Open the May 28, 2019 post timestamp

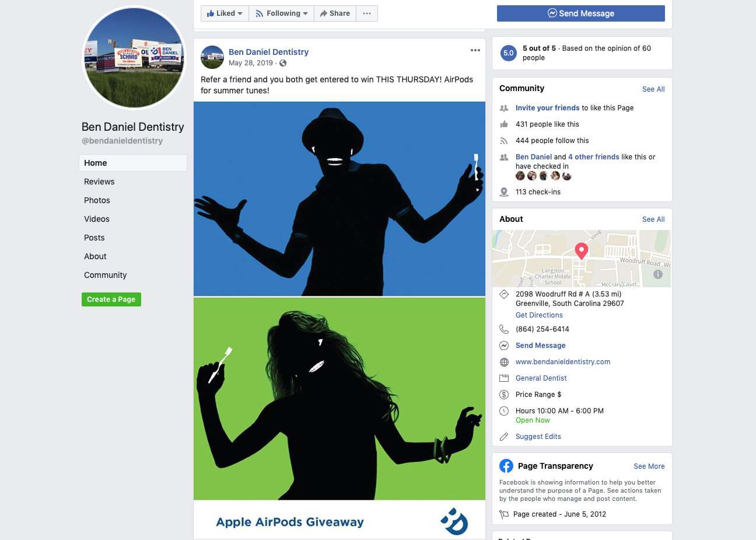tap(251, 63)
